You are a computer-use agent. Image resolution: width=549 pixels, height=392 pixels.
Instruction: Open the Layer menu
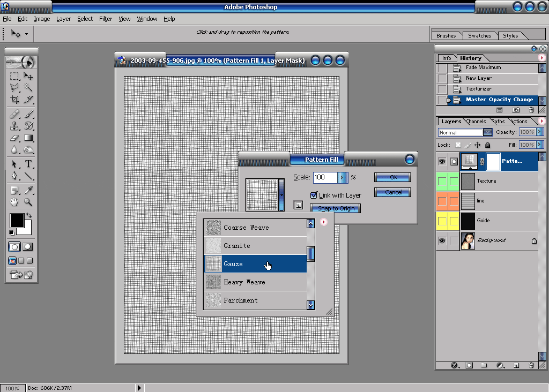click(x=63, y=19)
